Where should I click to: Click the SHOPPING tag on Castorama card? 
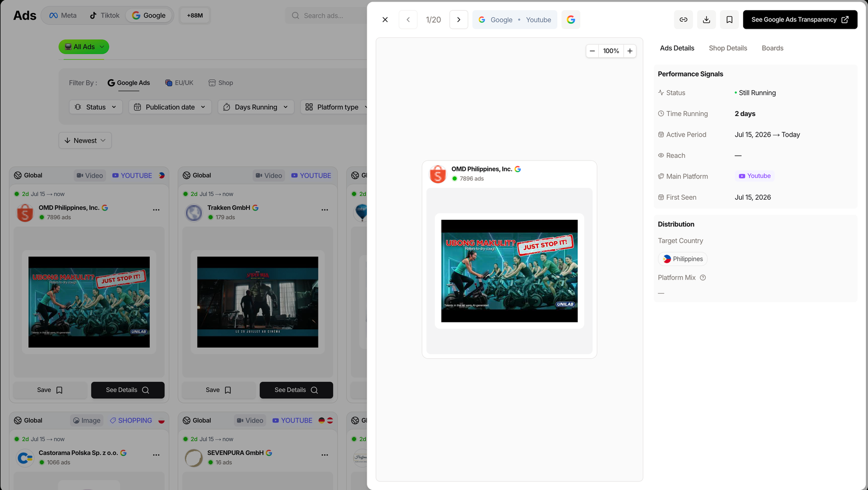[131, 421]
